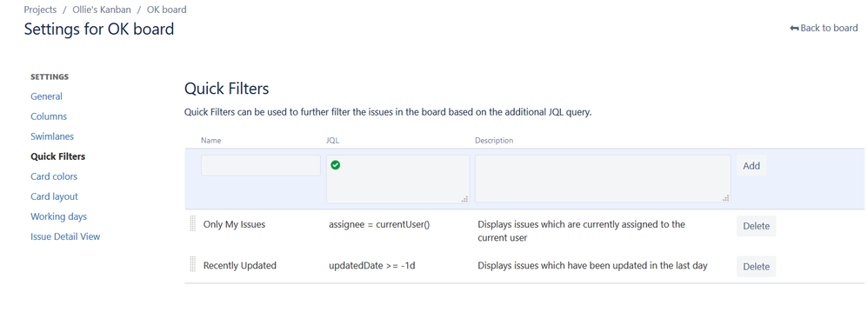Open the General settings page

coord(46,96)
